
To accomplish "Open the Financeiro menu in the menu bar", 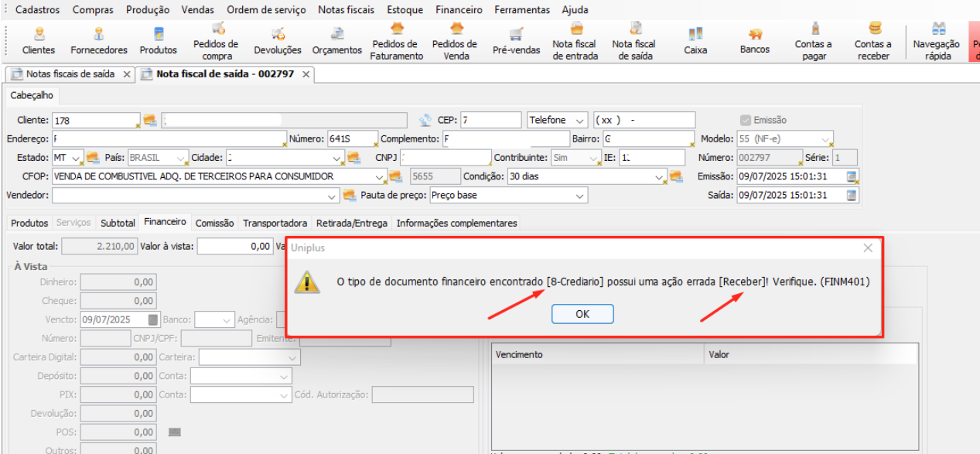I will coord(459,10).
